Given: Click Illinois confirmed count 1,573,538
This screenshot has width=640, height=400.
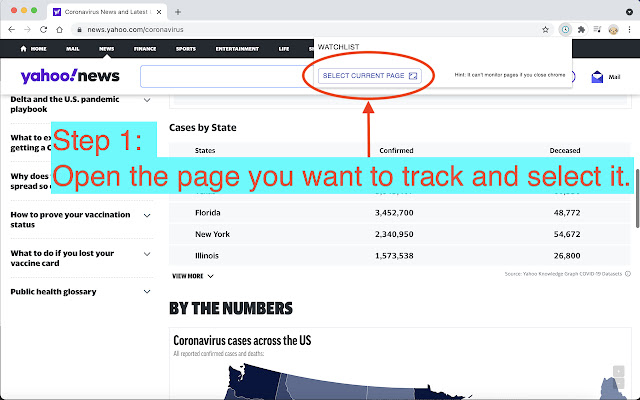Looking at the screenshot, I should tap(394, 256).
